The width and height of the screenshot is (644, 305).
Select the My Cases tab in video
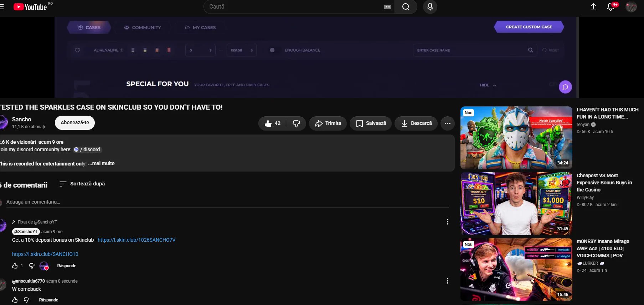200,27
